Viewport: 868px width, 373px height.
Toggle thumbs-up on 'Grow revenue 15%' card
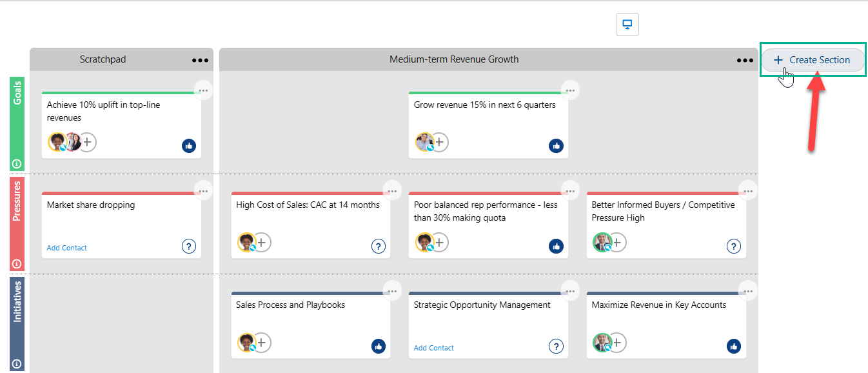tap(556, 146)
